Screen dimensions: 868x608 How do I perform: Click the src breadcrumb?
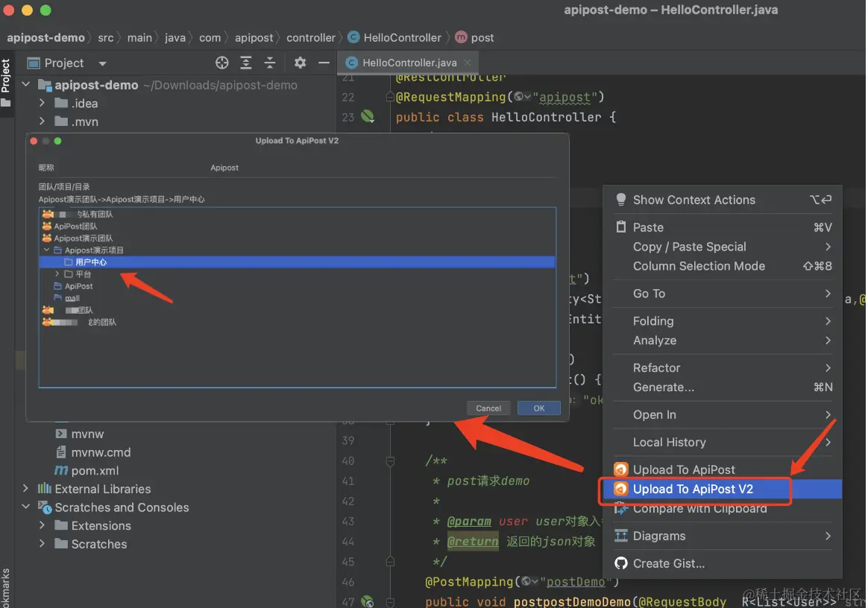click(106, 37)
